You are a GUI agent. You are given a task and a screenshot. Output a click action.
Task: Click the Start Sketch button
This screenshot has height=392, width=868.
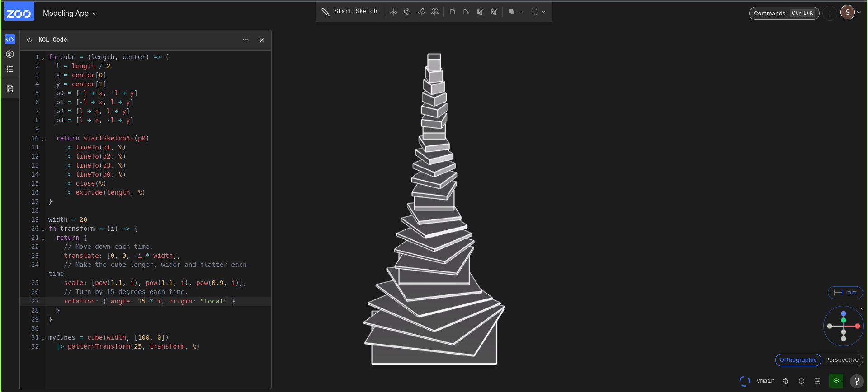click(x=349, y=12)
